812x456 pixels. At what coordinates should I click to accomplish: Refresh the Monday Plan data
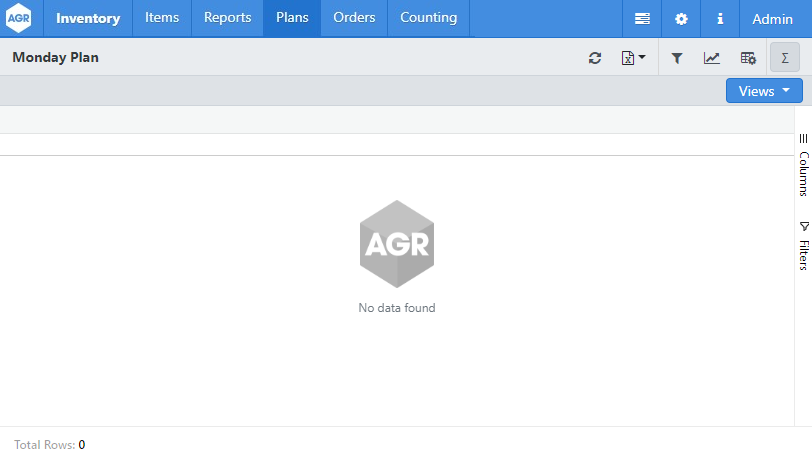tap(595, 58)
